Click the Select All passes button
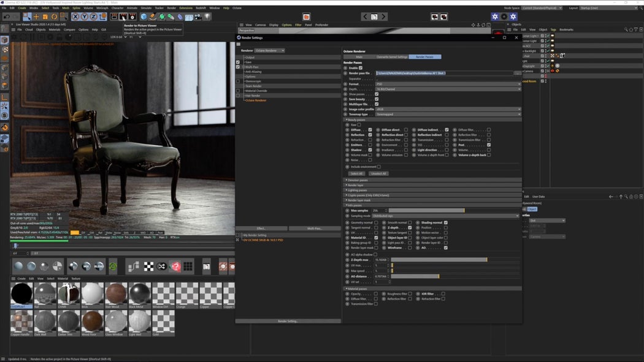The image size is (644, 362). [356, 173]
